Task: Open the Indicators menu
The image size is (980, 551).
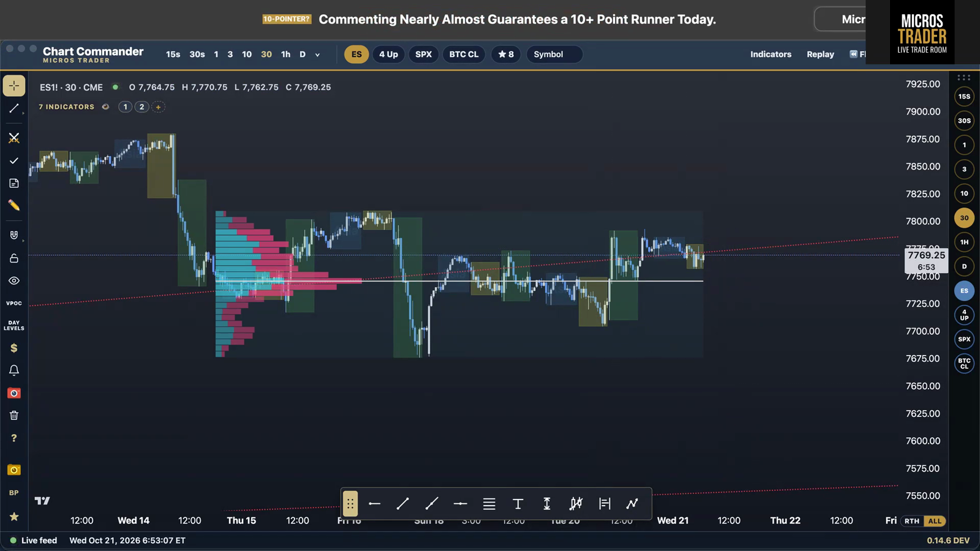Action: pyautogui.click(x=771, y=54)
